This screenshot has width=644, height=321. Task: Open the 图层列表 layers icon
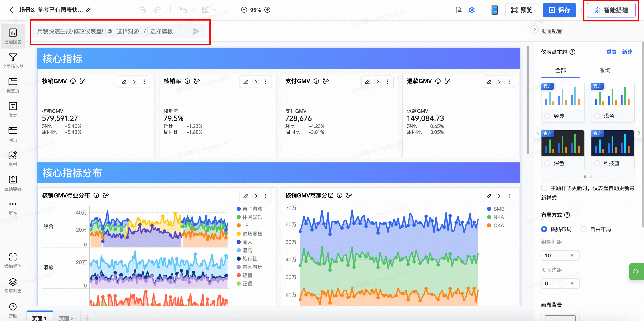[13, 282]
